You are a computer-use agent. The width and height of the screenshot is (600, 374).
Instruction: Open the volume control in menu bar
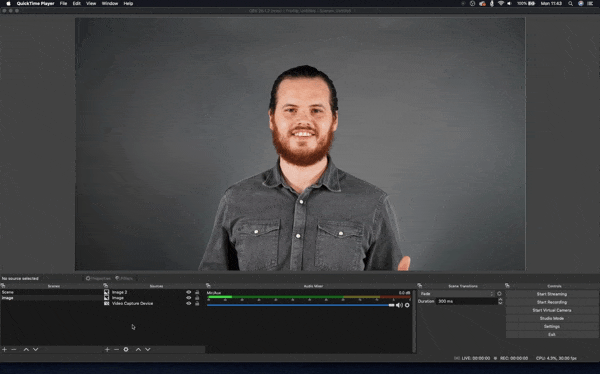[x=509, y=3]
